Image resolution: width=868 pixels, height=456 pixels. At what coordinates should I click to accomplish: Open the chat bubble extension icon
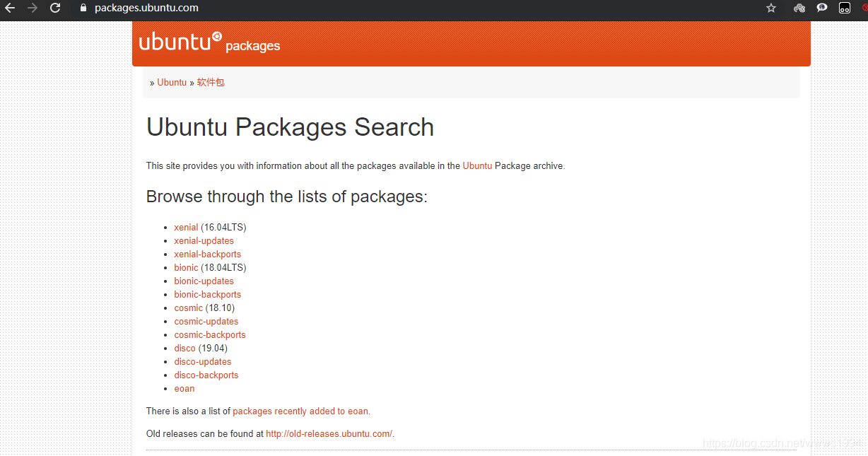[822, 8]
